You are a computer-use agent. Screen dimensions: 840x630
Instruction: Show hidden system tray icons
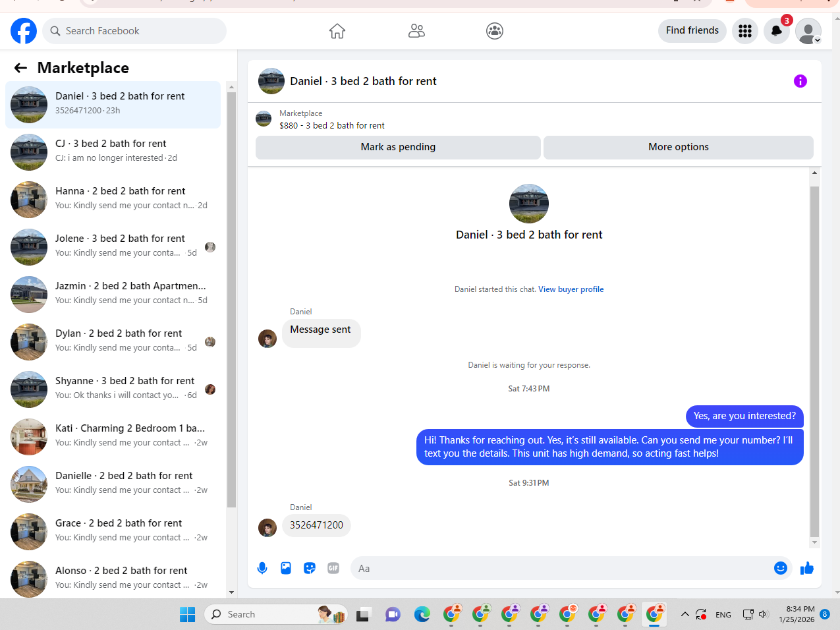[685, 614]
